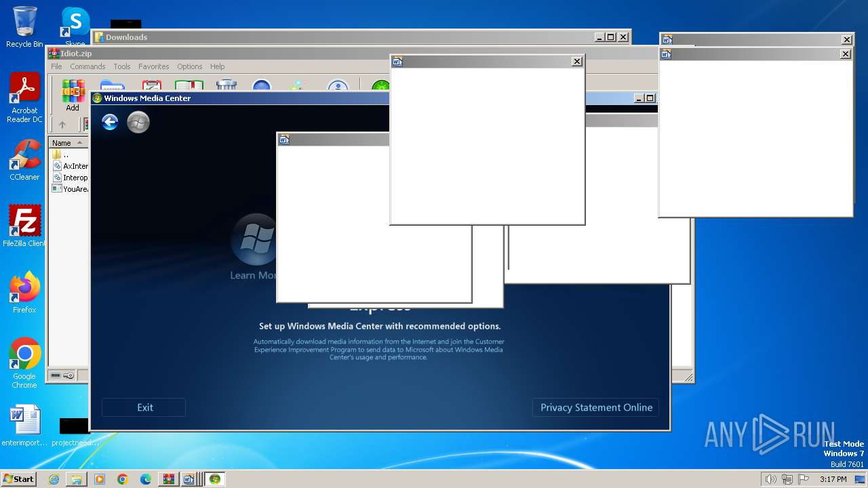This screenshot has height=488, width=868.
Task: Click the Media Center window title bar
Action: 240,98
